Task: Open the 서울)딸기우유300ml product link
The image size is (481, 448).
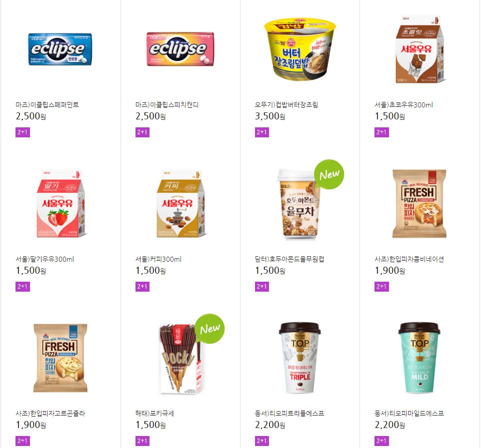Action: point(45,259)
